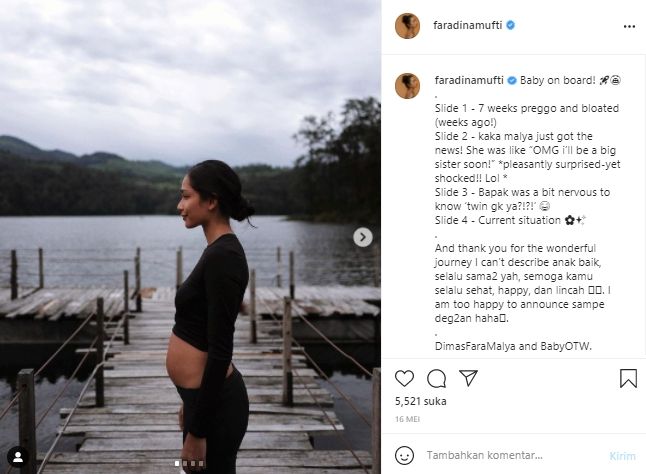Open emoji picker in comment box
Screen dimensions: 646x474
click(405, 455)
